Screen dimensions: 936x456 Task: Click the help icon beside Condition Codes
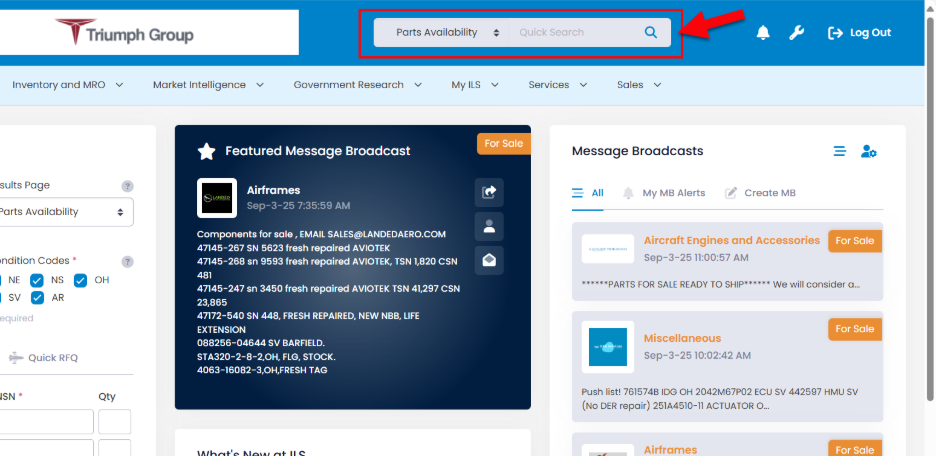(127, 262)
